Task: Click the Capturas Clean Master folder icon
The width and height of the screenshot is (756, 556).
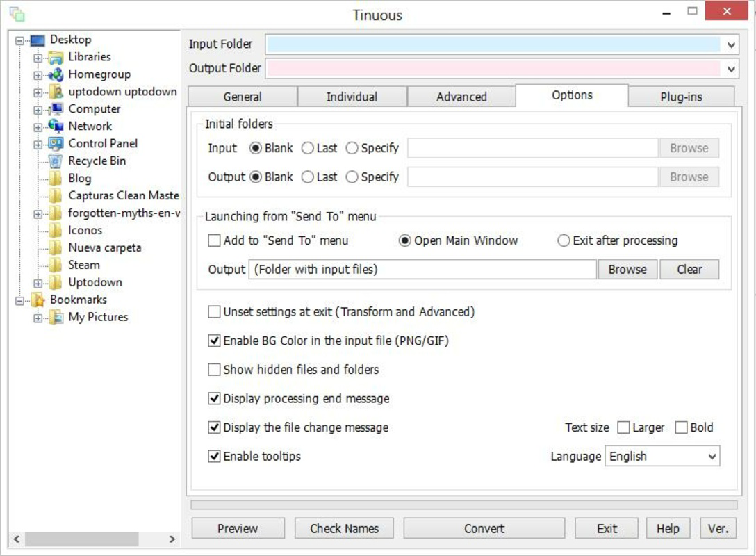Action: pos(56,196)
